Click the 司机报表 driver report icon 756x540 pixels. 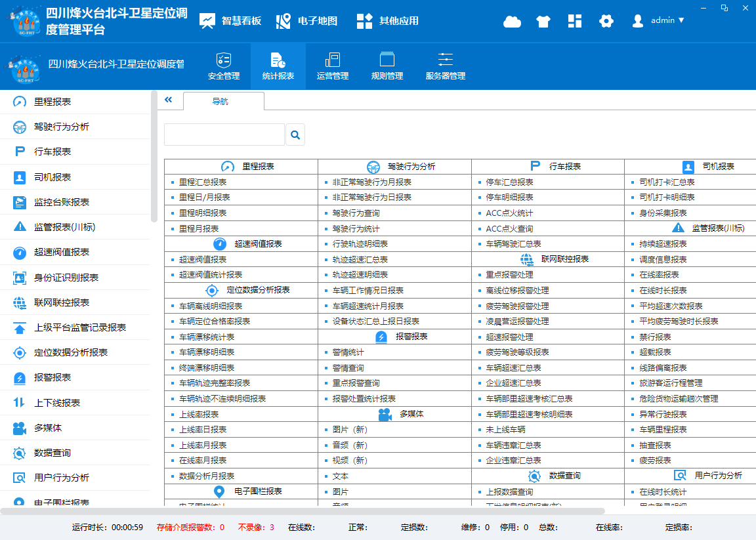tap(18, 177)
